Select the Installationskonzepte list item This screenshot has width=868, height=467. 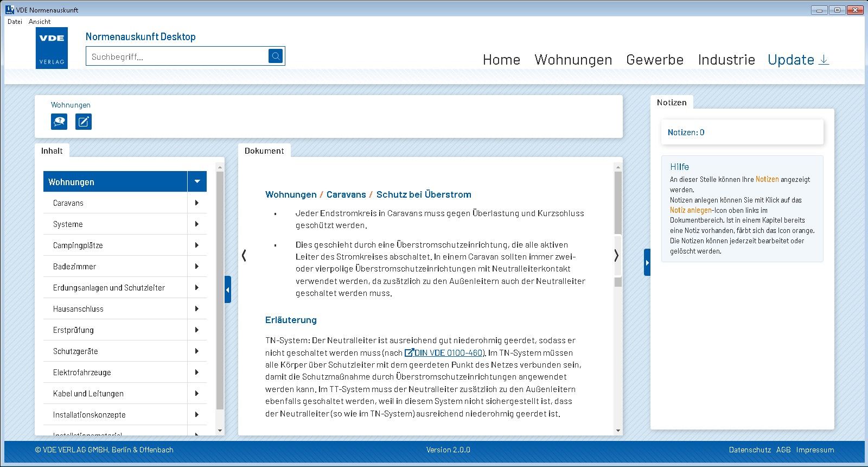116,414
